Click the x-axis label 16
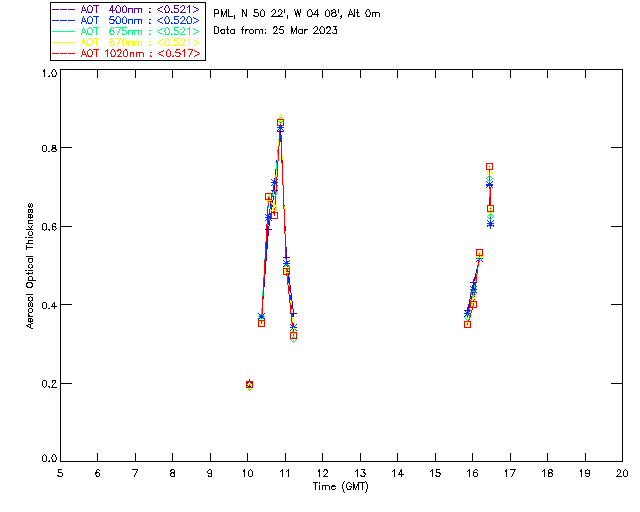Screen dimensions: 640x512 tap(473, 474)
